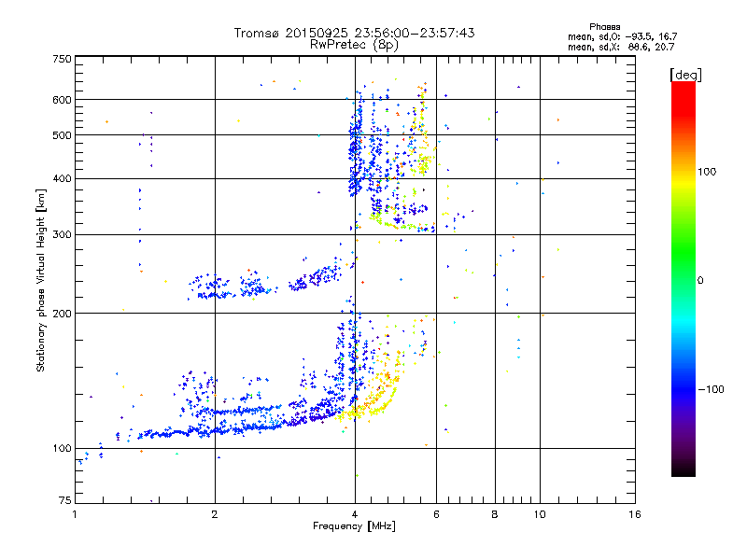Image resolution: width=747 pixels, height=560 pixels.
Task: Click the "Frequency [MHz]" axis title
Action: pyautogui.click(x=354, y=526)
